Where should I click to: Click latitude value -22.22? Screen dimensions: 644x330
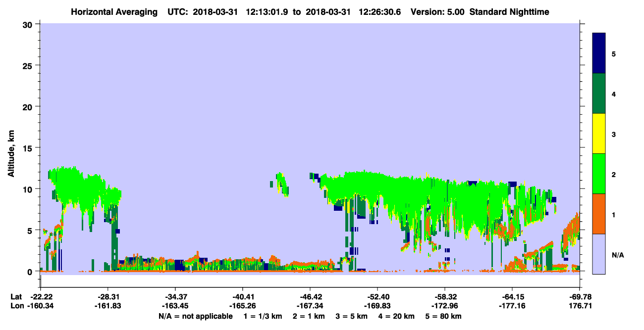click(41, 297)
